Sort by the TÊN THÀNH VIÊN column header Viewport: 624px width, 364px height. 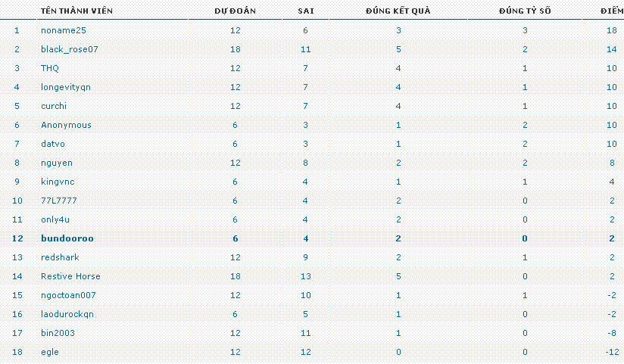click(x=76, y=11)
